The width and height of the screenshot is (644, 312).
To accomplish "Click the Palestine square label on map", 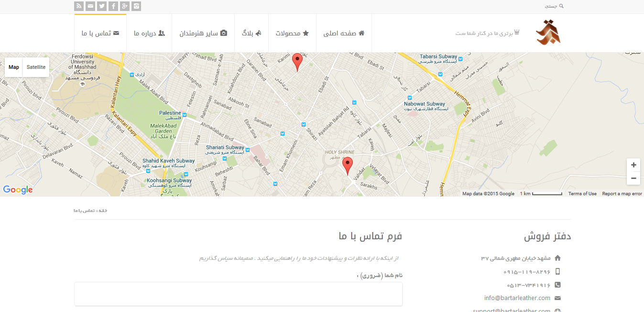I will tap(170, 115).
